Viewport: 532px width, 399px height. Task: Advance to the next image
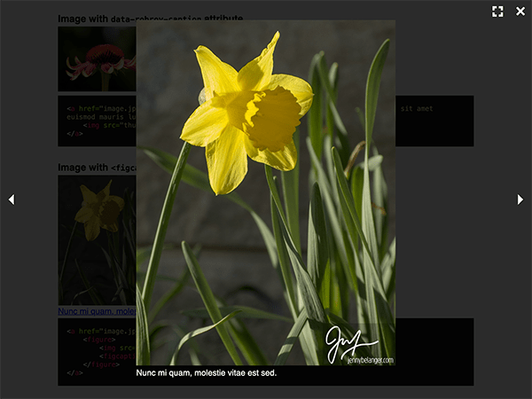point(520,199)
